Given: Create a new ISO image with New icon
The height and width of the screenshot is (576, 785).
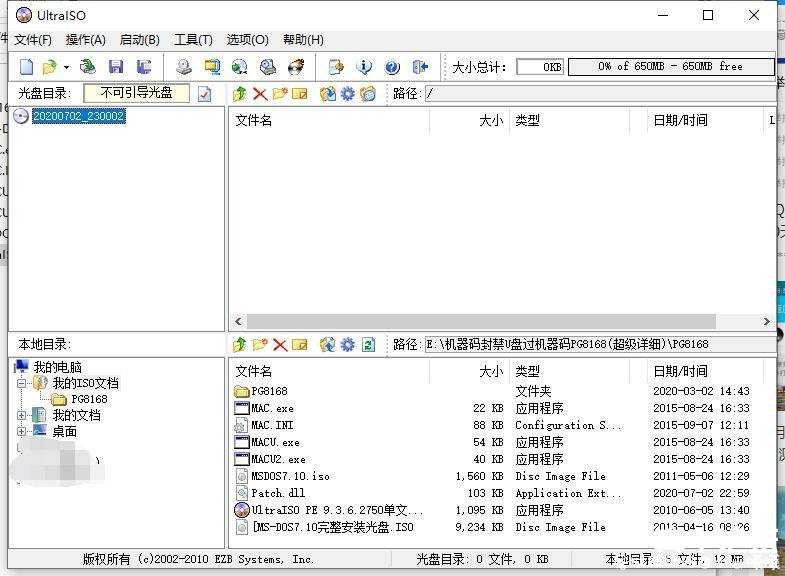Looking at the screenshot, I should pyautogui.click(x=26, y=66).
